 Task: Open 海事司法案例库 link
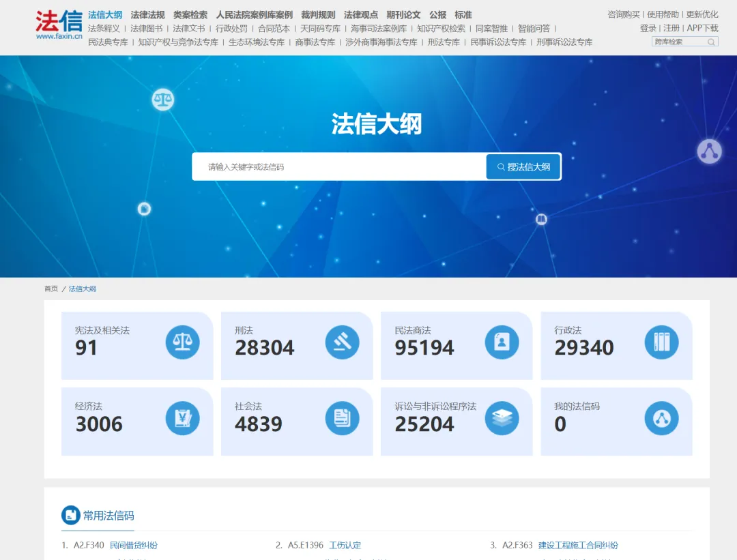point(379,29)
